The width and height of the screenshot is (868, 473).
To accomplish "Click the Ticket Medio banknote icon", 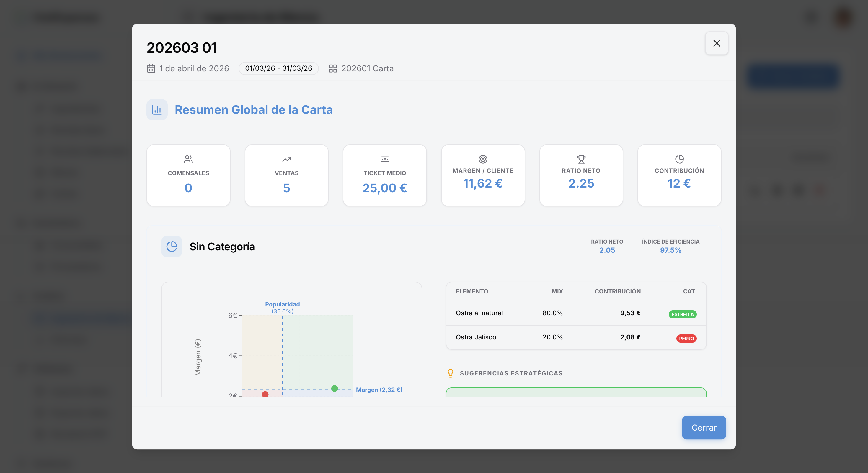I will coord(385,159).
